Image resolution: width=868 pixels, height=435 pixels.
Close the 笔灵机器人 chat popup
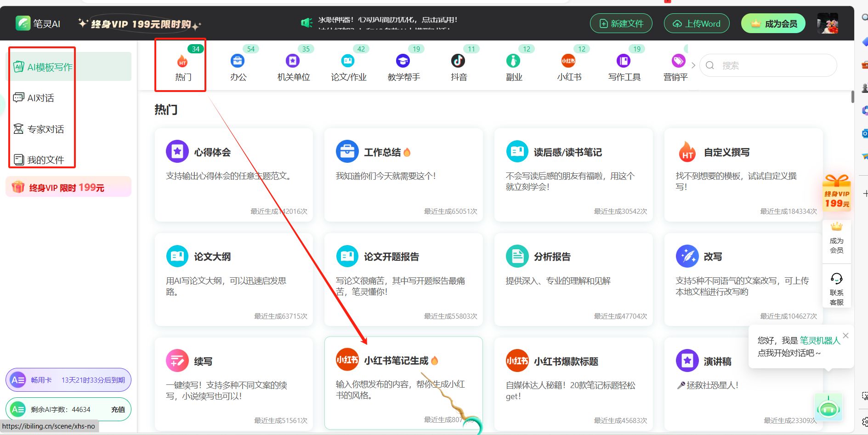coord(845,336)
